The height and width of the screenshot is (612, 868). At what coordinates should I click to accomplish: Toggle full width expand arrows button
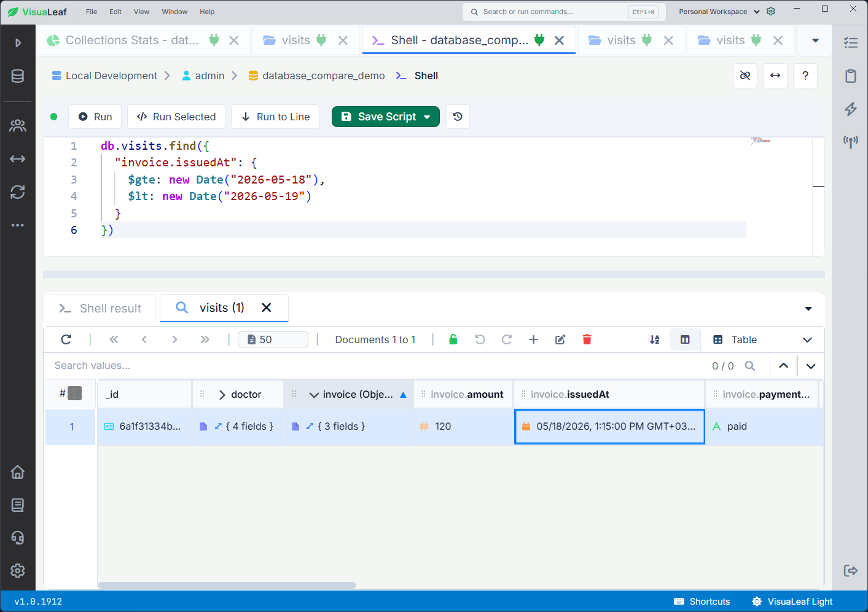click(775, 76)
